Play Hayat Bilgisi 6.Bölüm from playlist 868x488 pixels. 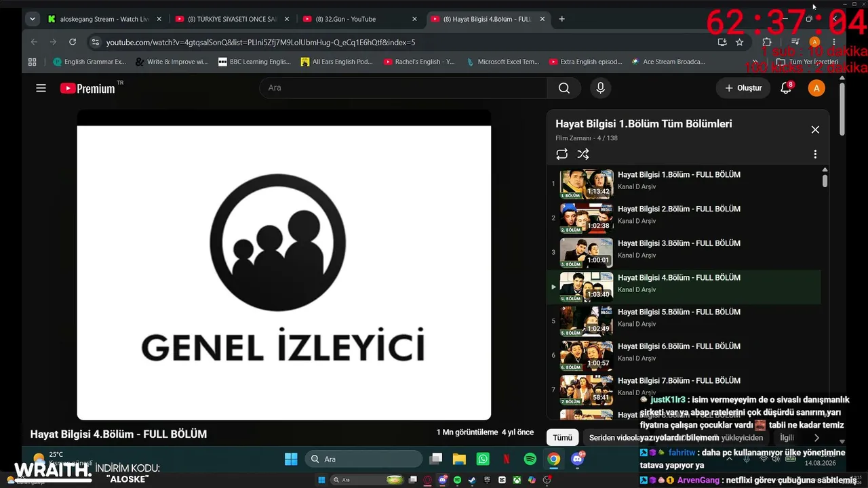pyautogui.click(x=685, y=355)
